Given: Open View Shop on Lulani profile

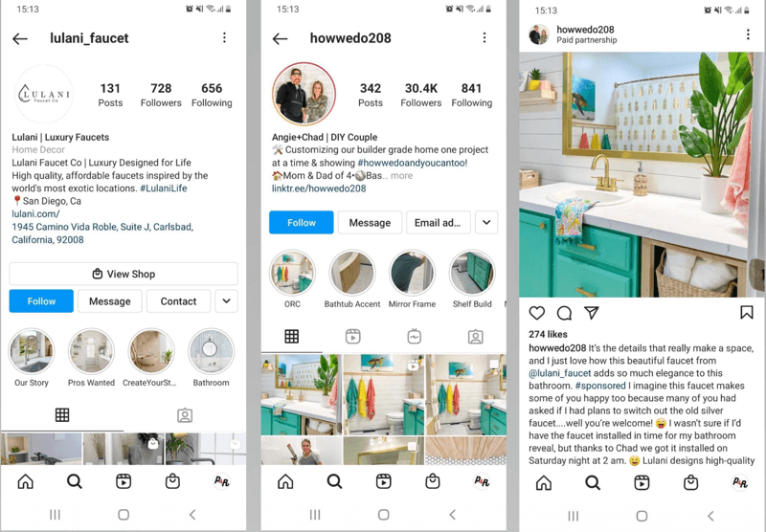Looking at the screenshot, I should [x=124, y=274].
